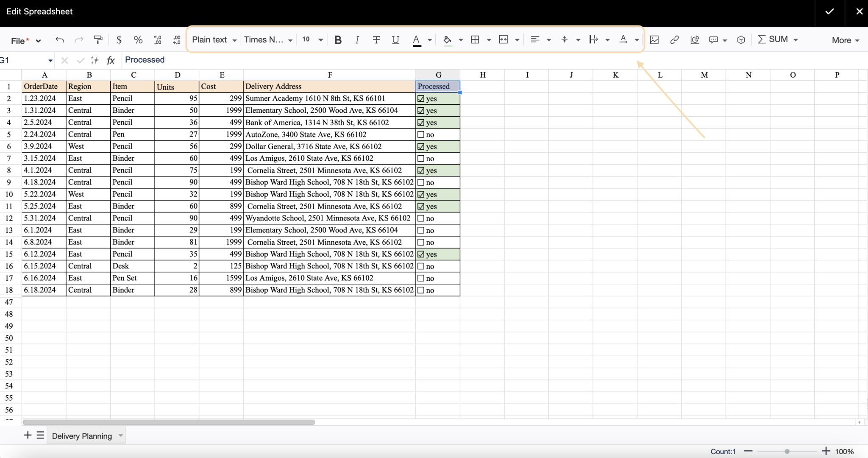Screen dimensions: 868x458
Task: Uncheck the yes checkbox on the Sumner Academy row
Action: click(x=421, y=98)
